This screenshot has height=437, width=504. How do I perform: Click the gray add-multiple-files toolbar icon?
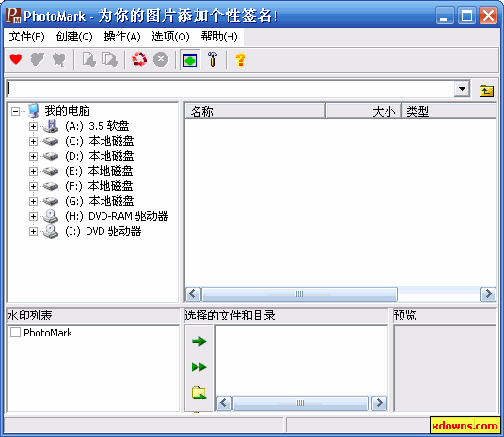pyautogui.click(x=110, y=59)
